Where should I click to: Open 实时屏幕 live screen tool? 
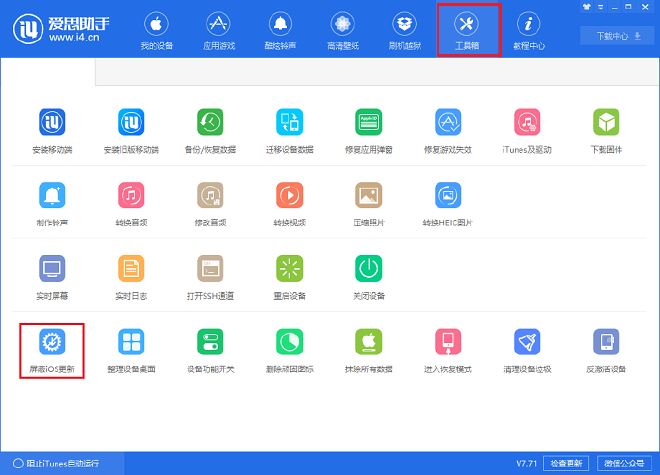coord(51,268)
